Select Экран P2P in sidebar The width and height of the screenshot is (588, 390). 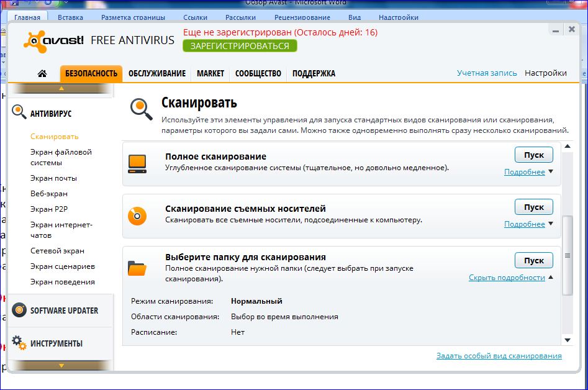49,209
